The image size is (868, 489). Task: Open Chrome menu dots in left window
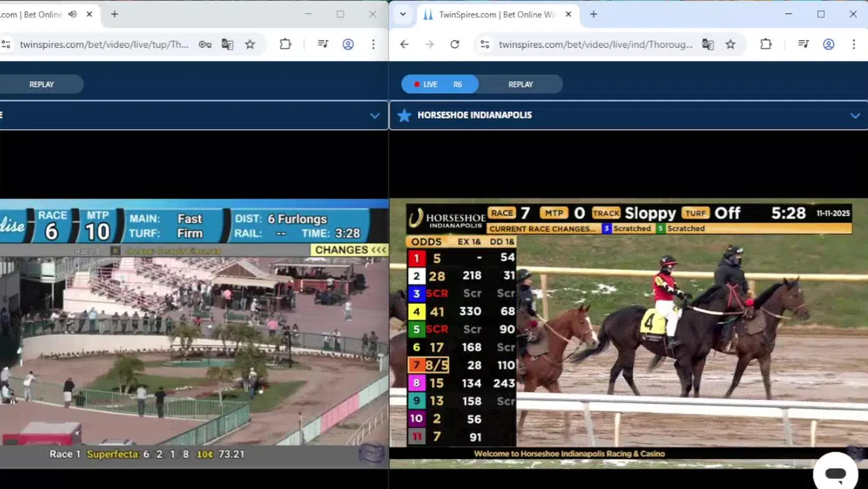tap(373, 44)
